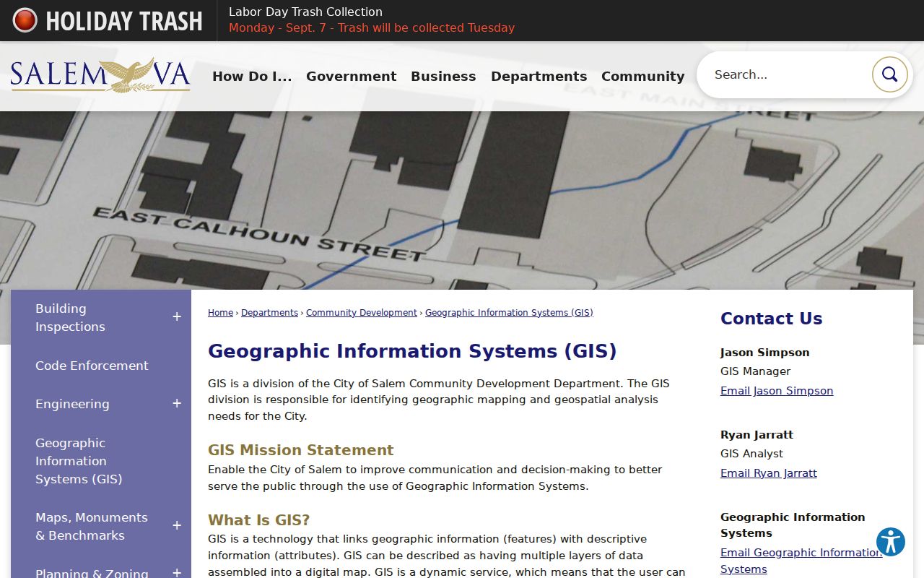Go to Departments breadcrumb link
The height and width of the screenshot is (578, 924).
[x=269, y=313]
